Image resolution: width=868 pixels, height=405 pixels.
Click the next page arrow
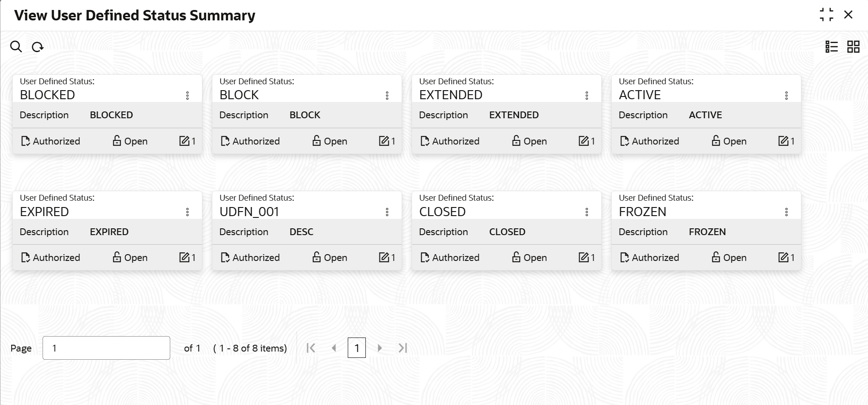(379, 348)
